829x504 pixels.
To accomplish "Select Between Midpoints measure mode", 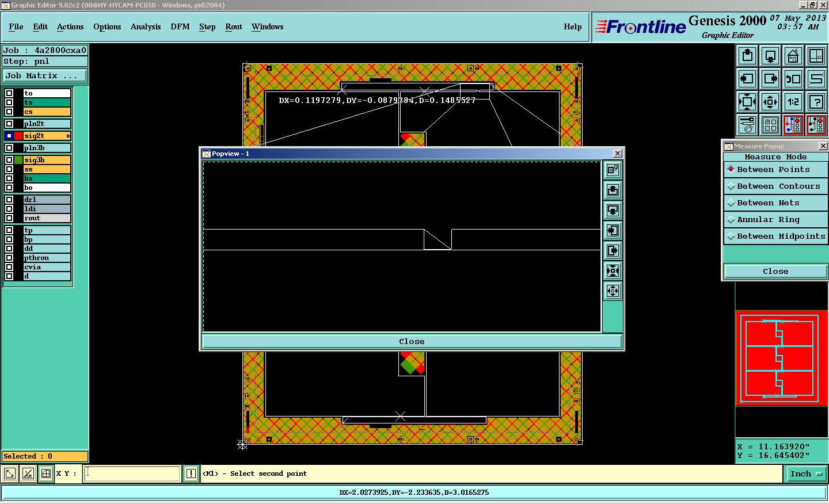I will click(x=775, y=236).
